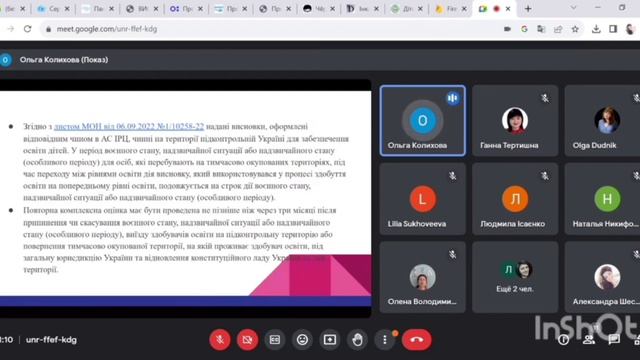Switch to the active Google Meet tab
This screenshot has height=360, width=640.
pyautogui.click(x=494, y=9)
